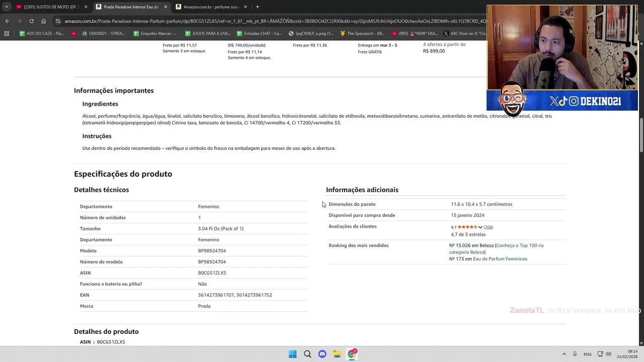The height and width of the screenshot is (362, 644).
Task: Click the microphone tray icon
Action: pos(575,354)
